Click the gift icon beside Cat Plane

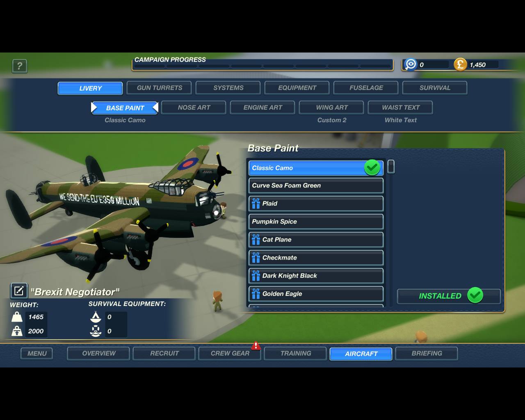click(256, 240)
